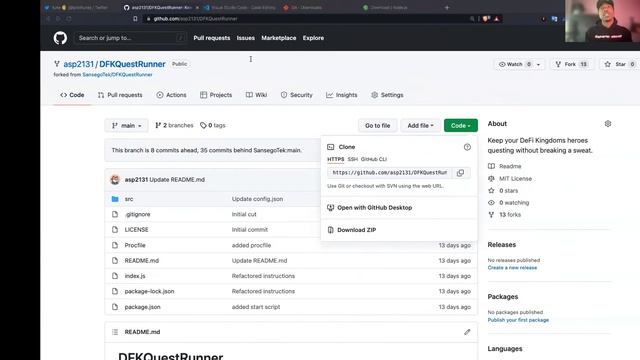The height and width of the screenshot is (360, 640).
Task: Open the Watch notifications dropdown
Action: click(519, 64)
